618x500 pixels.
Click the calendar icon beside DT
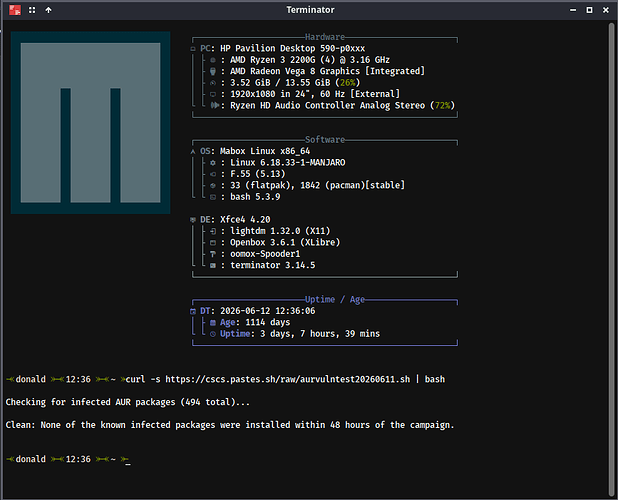pyautogui.click(x=193, y=311)
